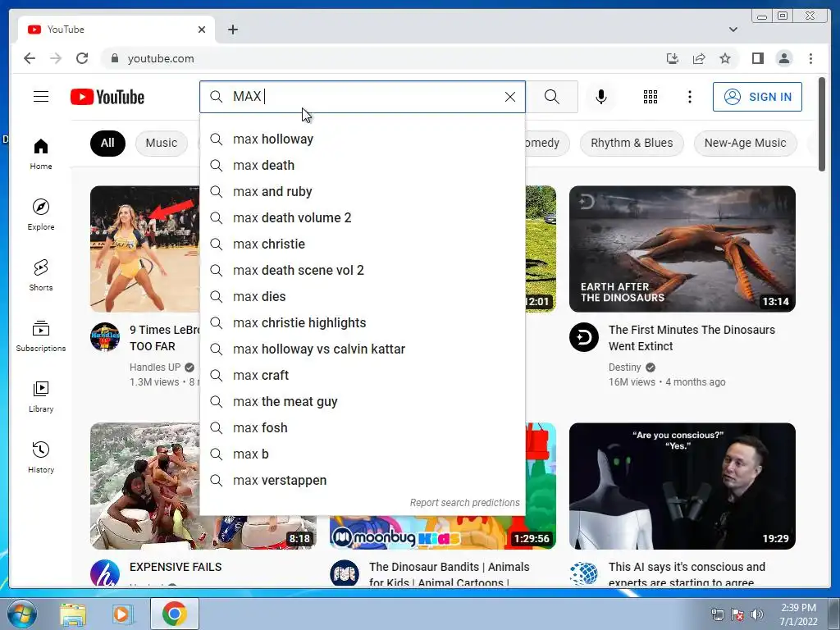Image resolution: width=840 pixels, height=630 pixels.
Task: Open 'This AI says it's conscious' title
Action: (687, 573)
